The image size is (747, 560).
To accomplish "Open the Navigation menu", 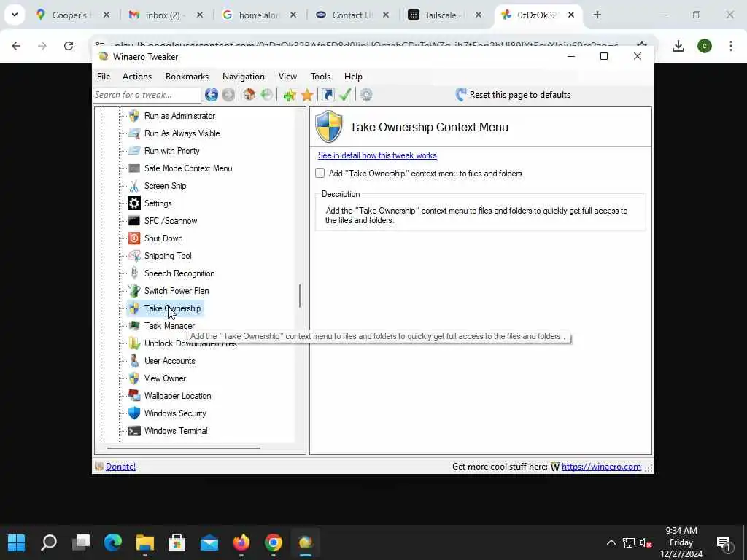I will (x=244, y=76).
